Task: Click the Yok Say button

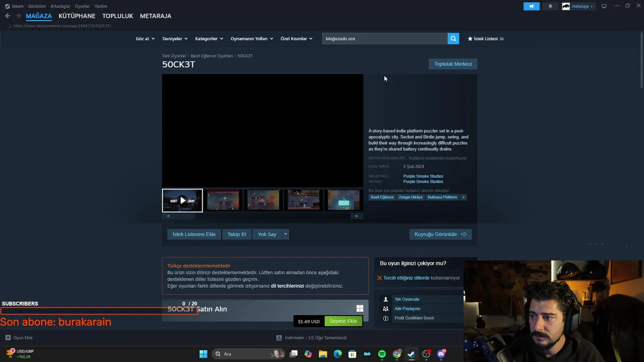Action: point(267,234)
